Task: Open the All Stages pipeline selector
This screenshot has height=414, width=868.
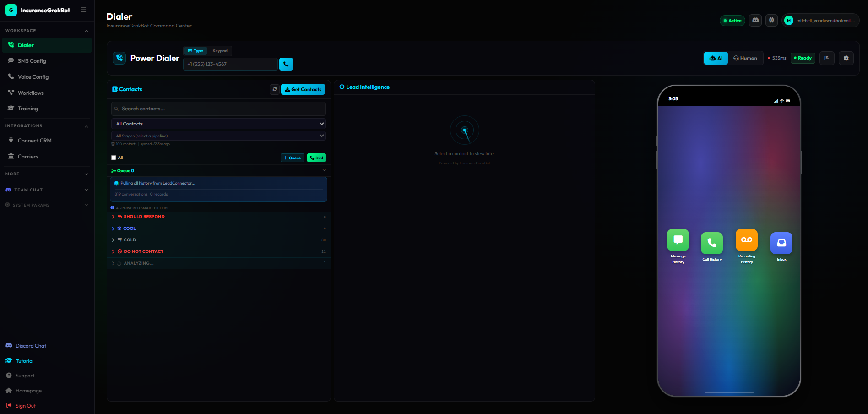Action: (x=218, y=136)
